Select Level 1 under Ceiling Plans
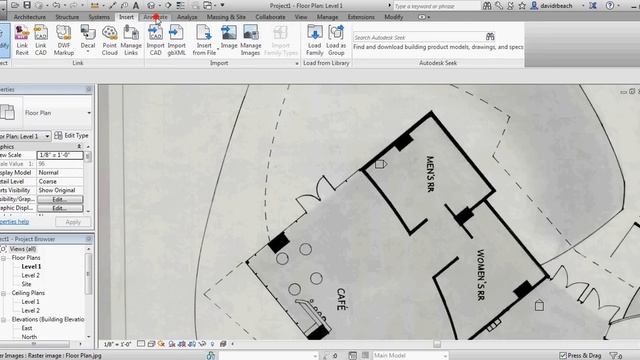The image size is (640, 360). [31, 302]
